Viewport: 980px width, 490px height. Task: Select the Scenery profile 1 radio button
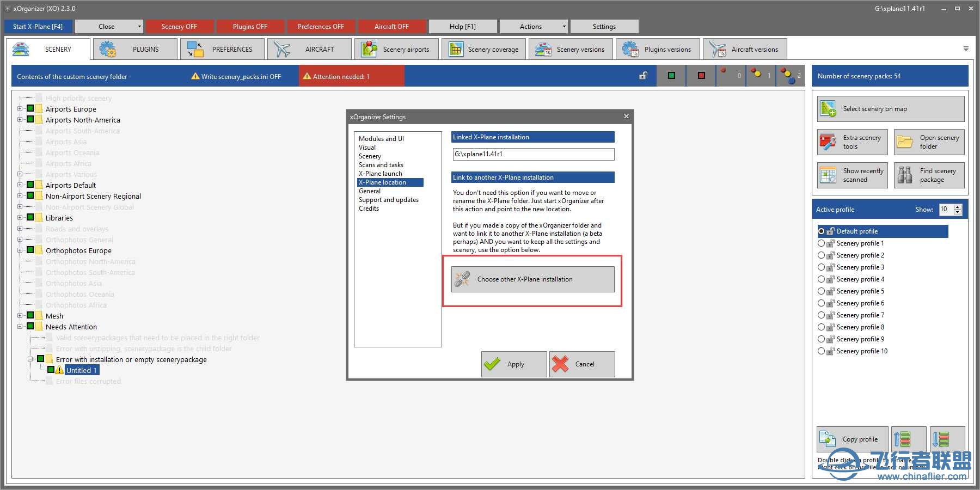tap(821, 243)
